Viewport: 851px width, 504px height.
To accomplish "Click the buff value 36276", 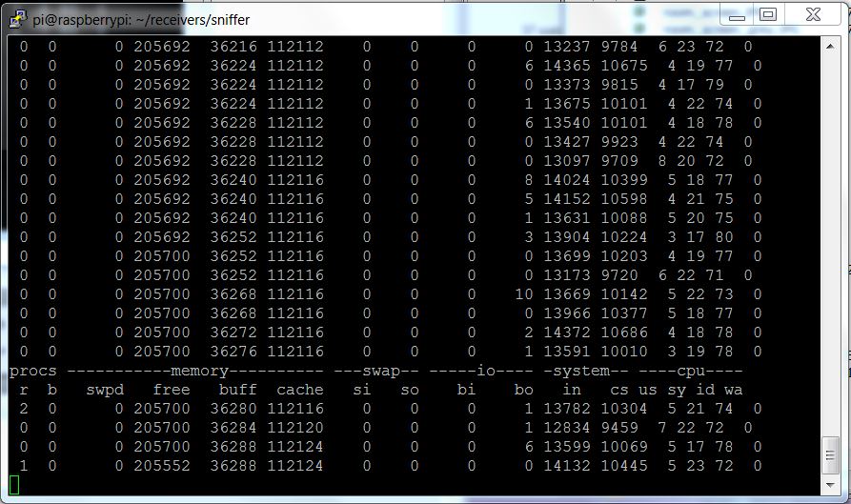I will click(x=233, y=352).
